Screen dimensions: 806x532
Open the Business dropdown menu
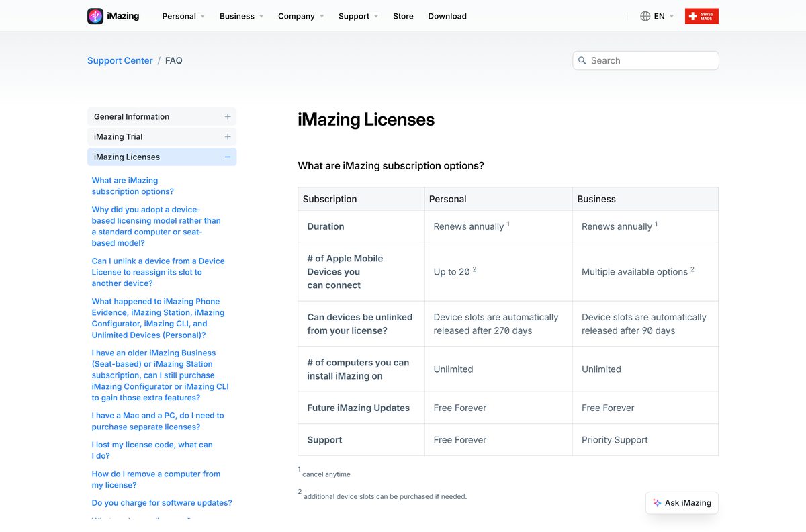[241, 16]
